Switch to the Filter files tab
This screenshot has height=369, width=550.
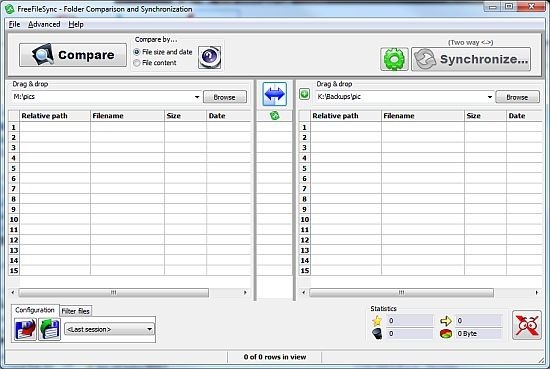coord(76,311)
